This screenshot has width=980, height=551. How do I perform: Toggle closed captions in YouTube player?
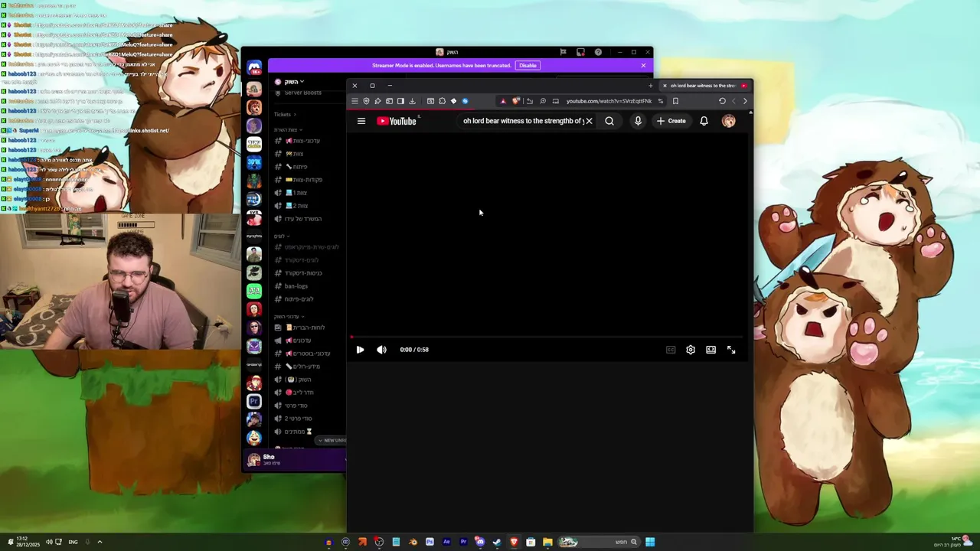point(671,350)
